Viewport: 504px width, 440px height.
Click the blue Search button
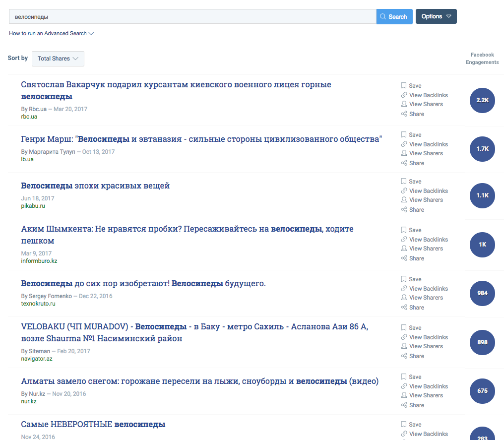click(394, 16)
